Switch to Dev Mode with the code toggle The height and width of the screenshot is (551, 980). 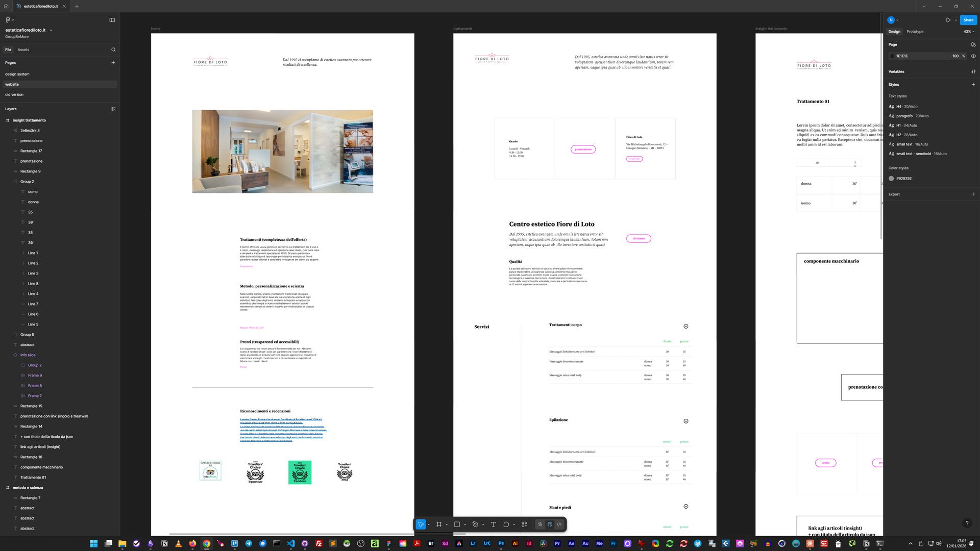pos(558,524)
